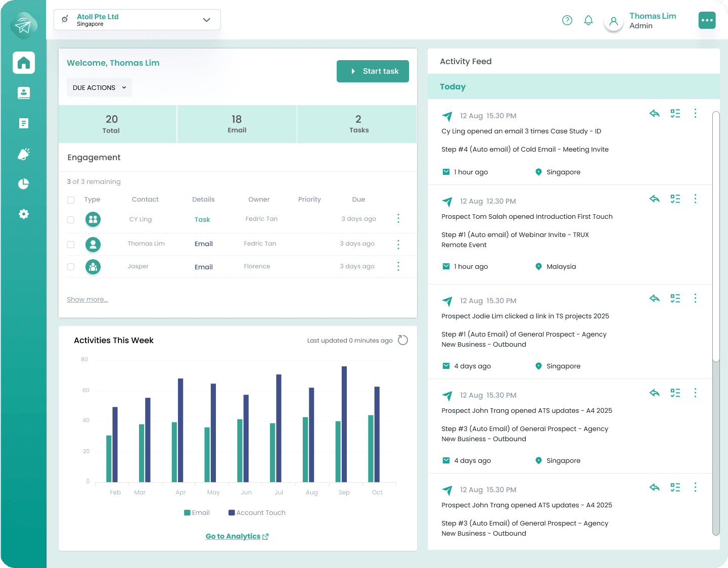Open the help question mark icon
The width and height of the screenshot is (728, 568).
(567, 20)
